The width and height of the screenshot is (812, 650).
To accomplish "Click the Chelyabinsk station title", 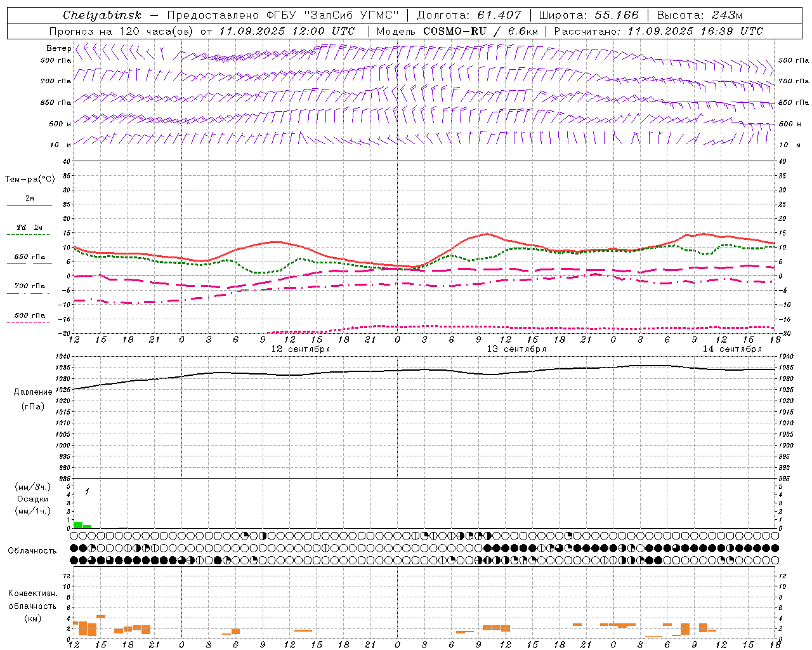I will (x=101, y=15).
